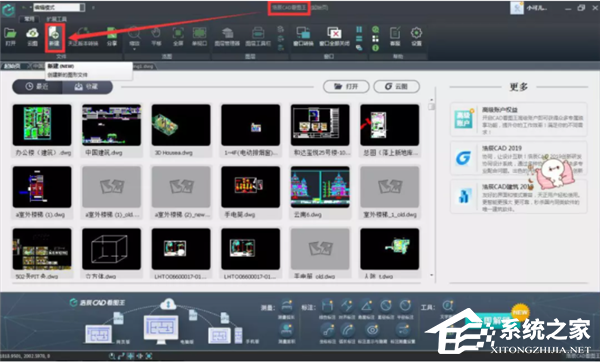Switch the file list to 收藏 favorites

tap(87, 87)
